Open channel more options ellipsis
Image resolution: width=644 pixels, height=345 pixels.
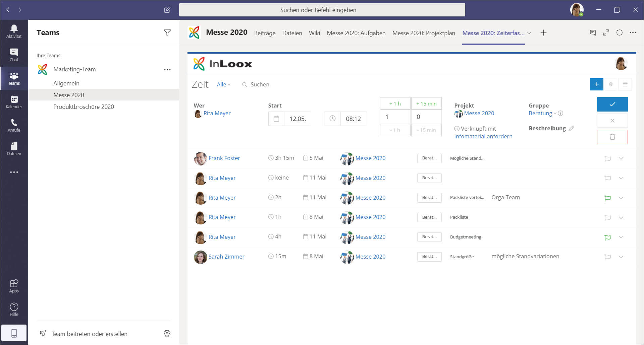[x=633, y=33]
